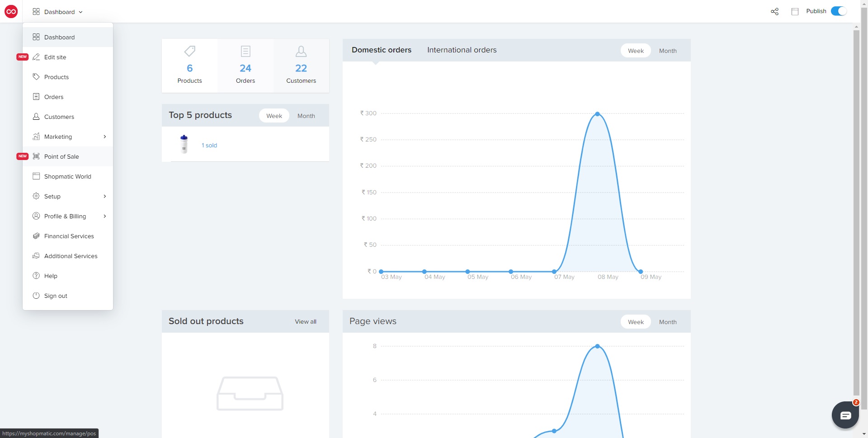868x438 pixels.
Task: Click the Shopmatic infinity logo
Action: [x=11, y=12]
